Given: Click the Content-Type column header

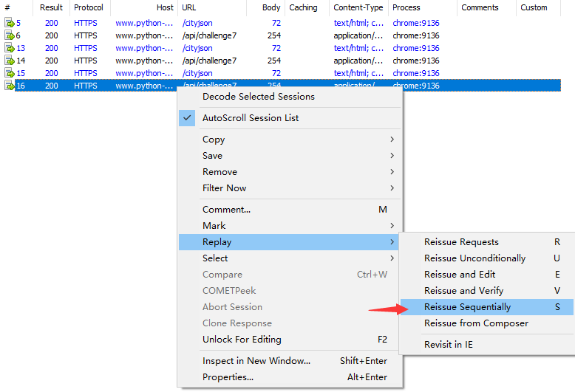Looking at the screenshot, I should 358,7.
